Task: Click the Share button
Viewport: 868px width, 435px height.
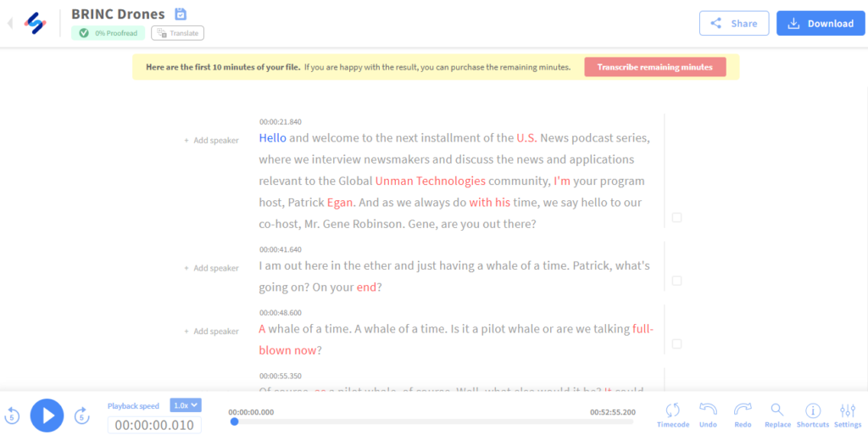Action: click(x=734, y=23)
